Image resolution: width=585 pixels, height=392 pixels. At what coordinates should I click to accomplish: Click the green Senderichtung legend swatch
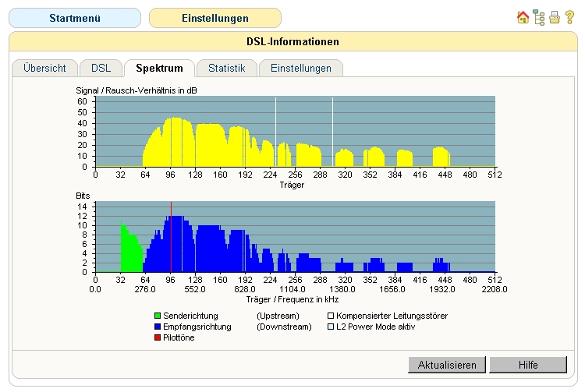[x=158, y=316]
